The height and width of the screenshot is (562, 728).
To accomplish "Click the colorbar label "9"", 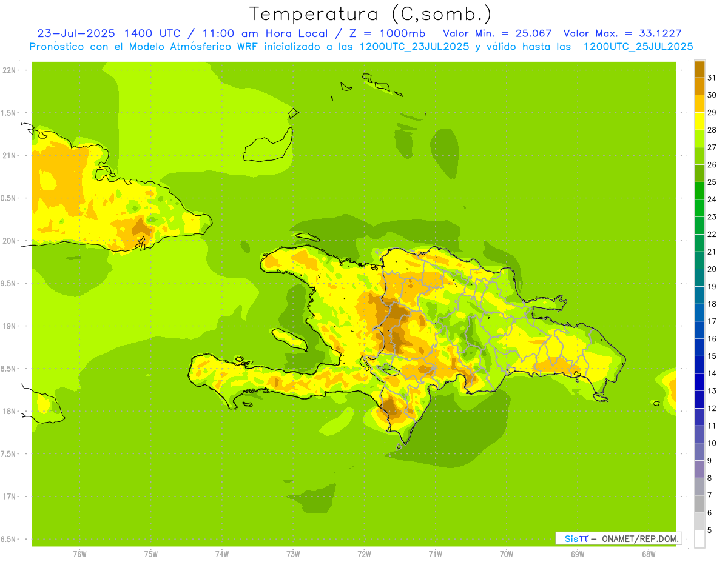I will tap(710, 461).
